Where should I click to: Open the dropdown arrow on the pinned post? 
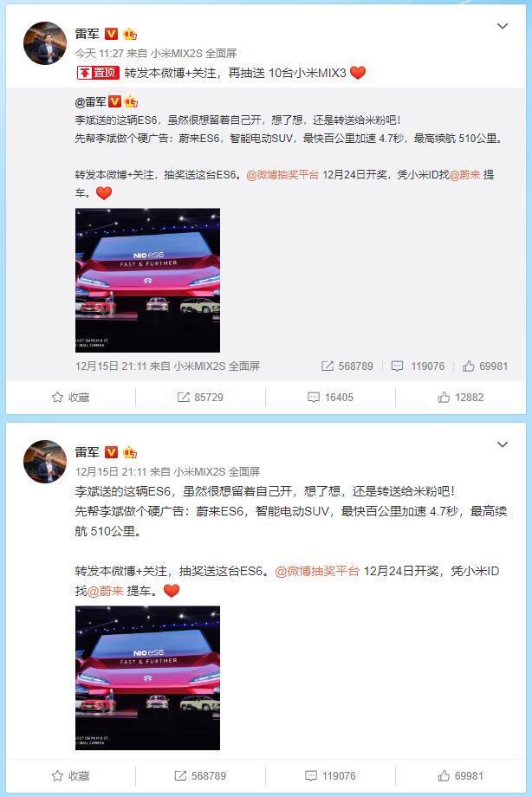click(x=502, y=27)
